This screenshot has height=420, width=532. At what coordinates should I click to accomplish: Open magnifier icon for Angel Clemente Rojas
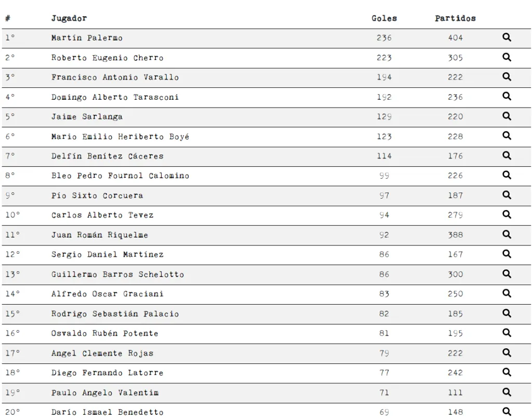click(507, 352)
